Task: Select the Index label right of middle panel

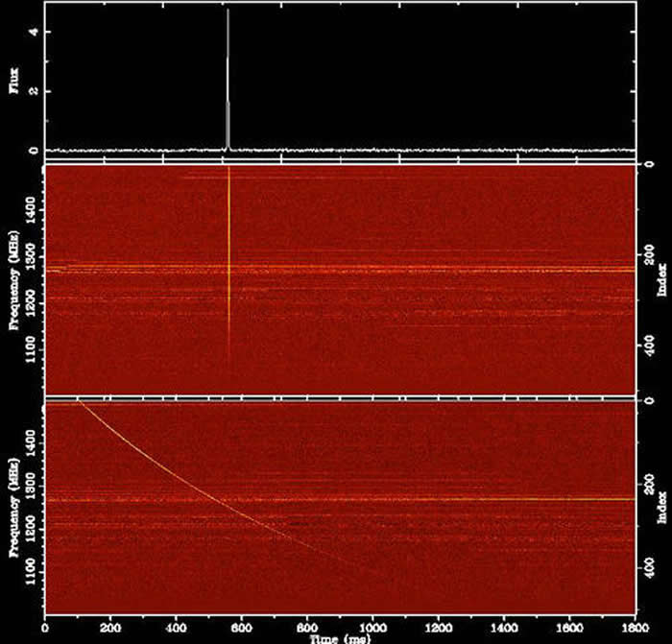Action: tap(662, 278)
